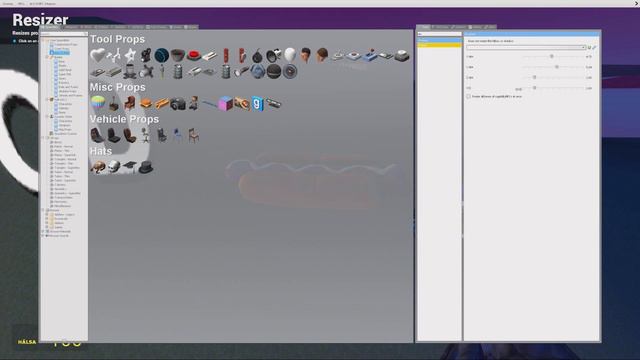Image resolution: width=640 pixels, height=360 pixels.
Task: Expand the Browse Materials node
Action: (43, 231)
